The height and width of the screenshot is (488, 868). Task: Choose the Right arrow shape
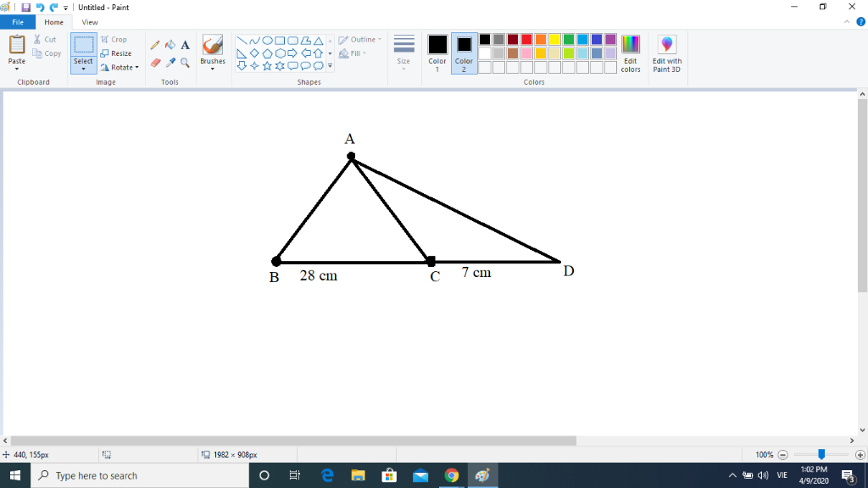coord(292,53)
